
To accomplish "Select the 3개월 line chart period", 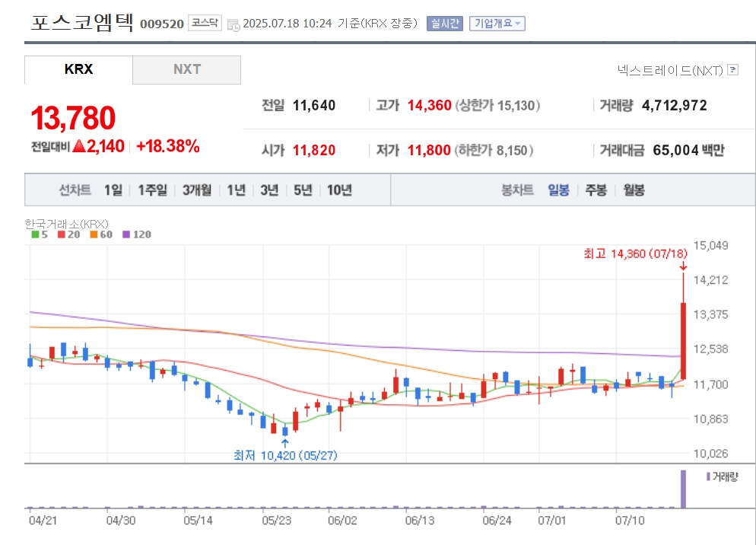I will [197, 190].
